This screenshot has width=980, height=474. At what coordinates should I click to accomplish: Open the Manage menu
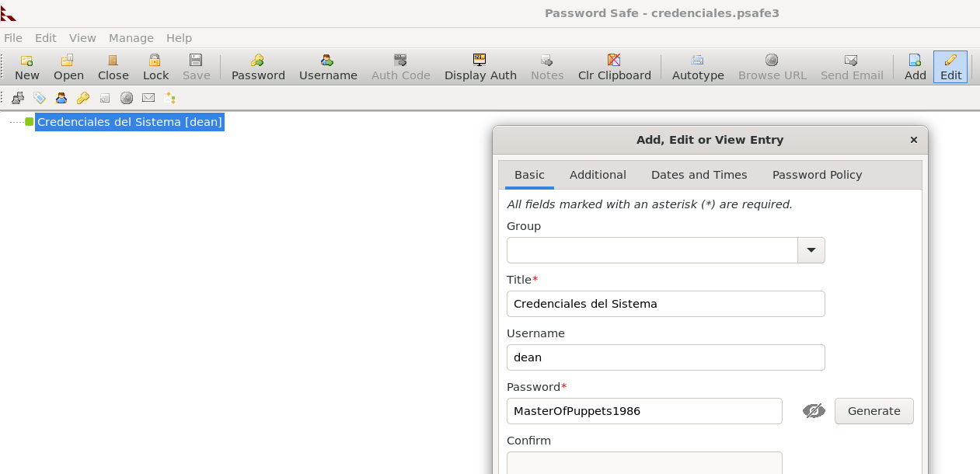[131, 38]
